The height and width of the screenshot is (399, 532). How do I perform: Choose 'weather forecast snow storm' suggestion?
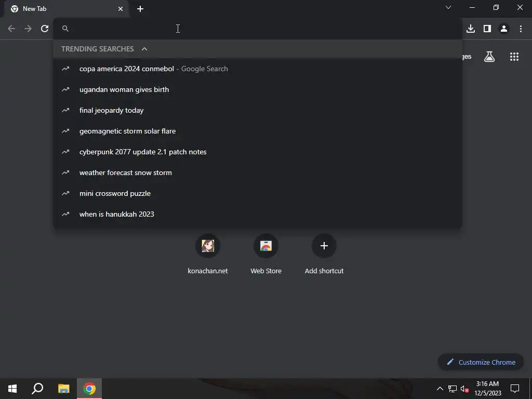258,172
